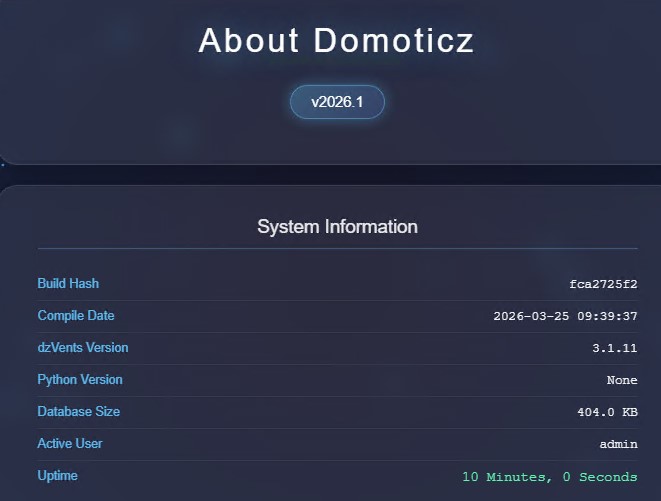The image size is (661, 501).
Task: Select active user value admin
Action: coord(618,444)
